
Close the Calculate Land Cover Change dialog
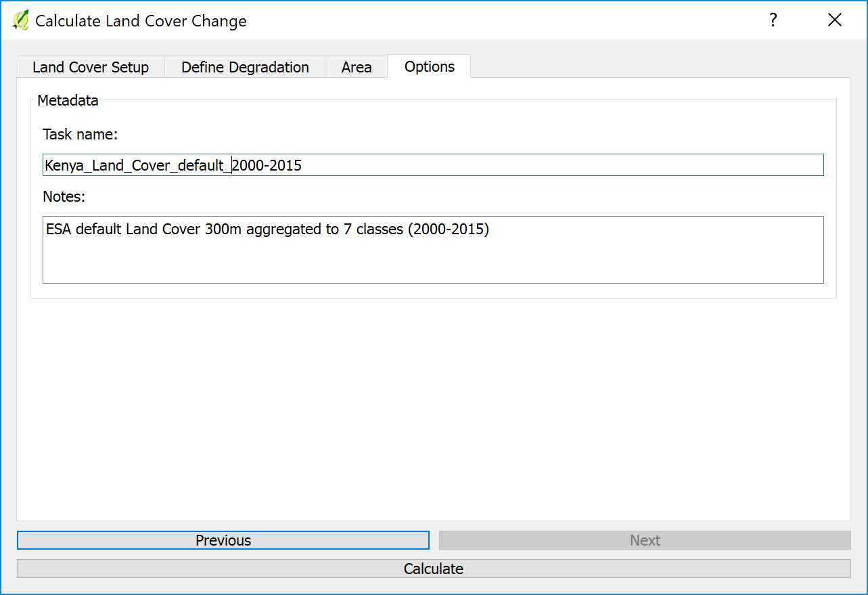(834, 20)
